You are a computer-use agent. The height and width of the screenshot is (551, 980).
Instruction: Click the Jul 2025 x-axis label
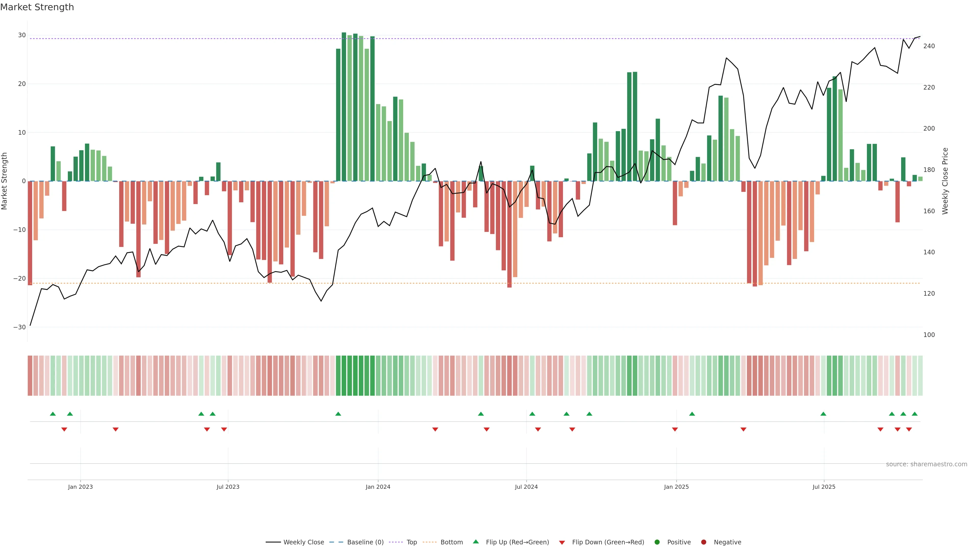pos(824,487)
